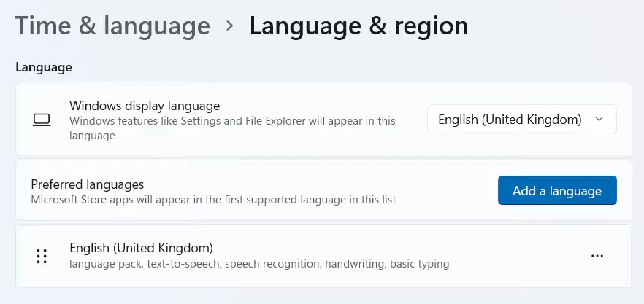
Task: Click the Preferred languages heading
Action: [x=88, y=184]
